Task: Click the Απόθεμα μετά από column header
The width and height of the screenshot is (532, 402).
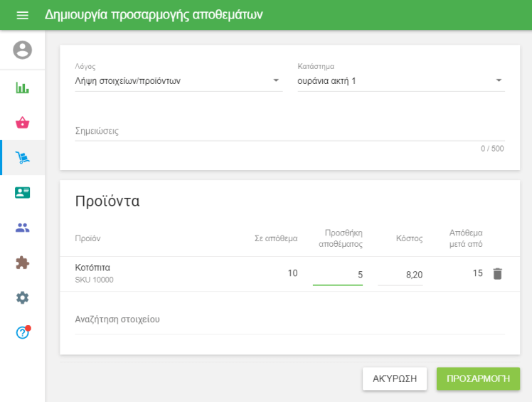Action: pos(466,238)
